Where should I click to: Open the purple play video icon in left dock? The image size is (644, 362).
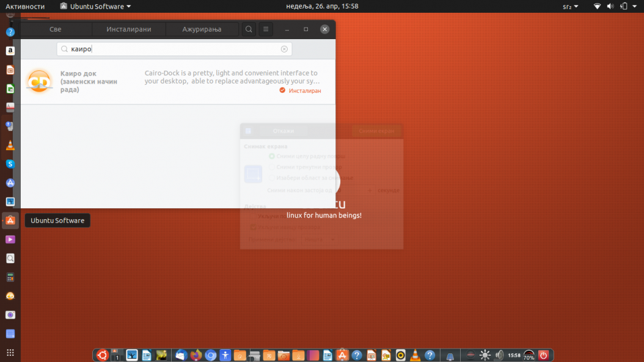pos(10,239)
